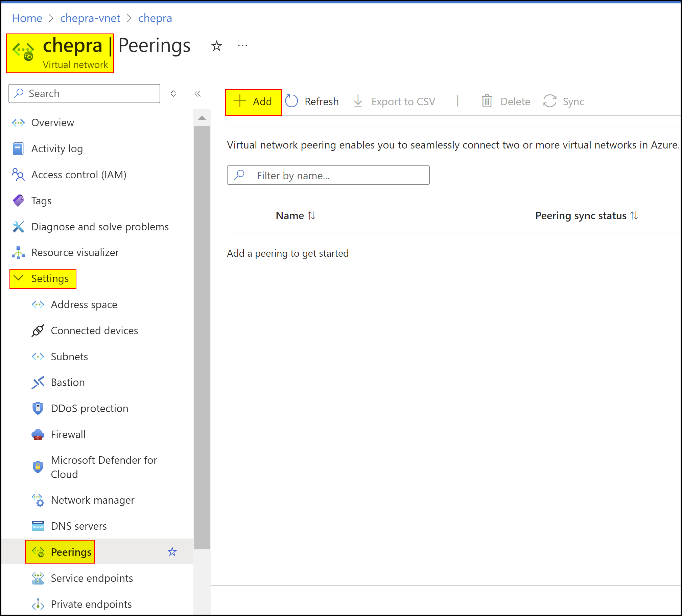Click the Access control (IAM) people icon
682x616 pixels.
pos(18,175)
